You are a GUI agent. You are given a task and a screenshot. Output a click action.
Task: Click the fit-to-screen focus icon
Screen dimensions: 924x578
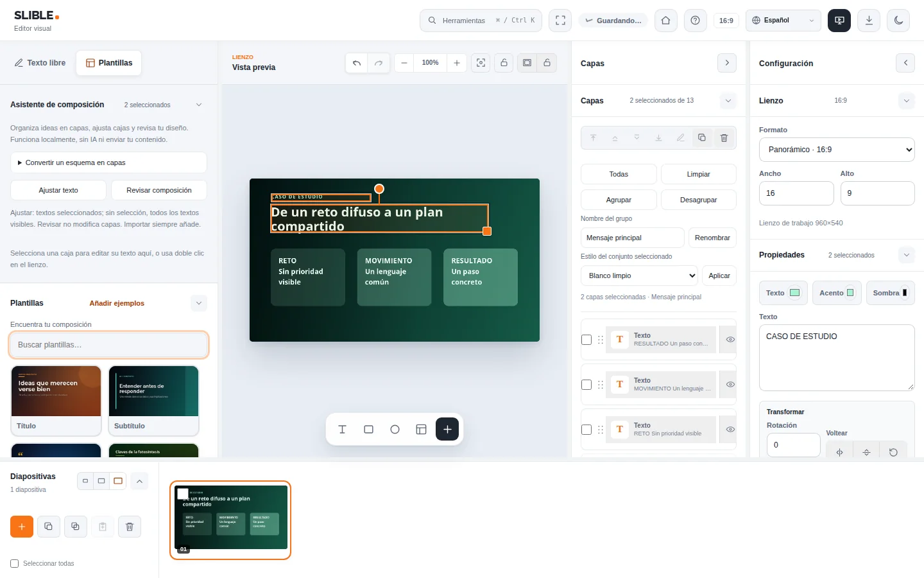(481, 63)
